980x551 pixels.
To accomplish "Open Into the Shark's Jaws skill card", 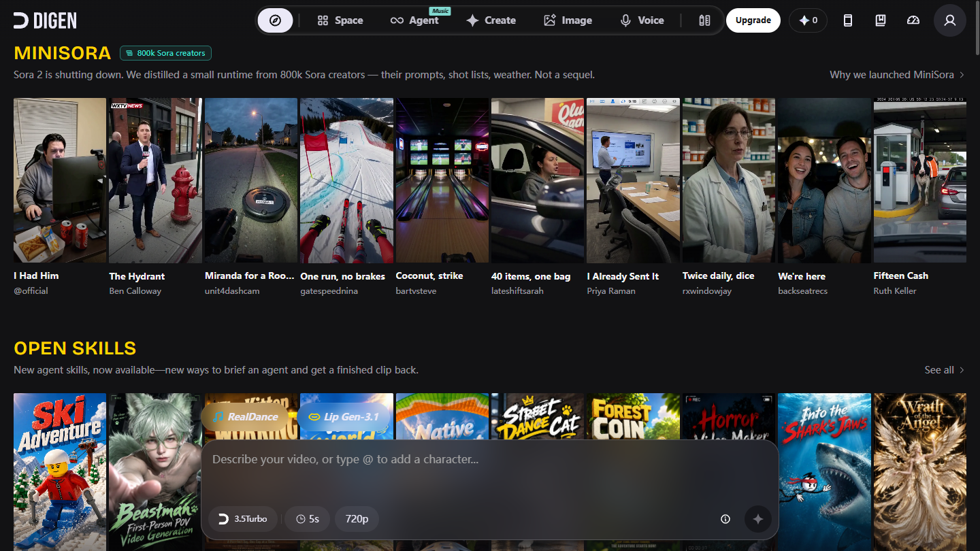I will [x=824, y=472].
